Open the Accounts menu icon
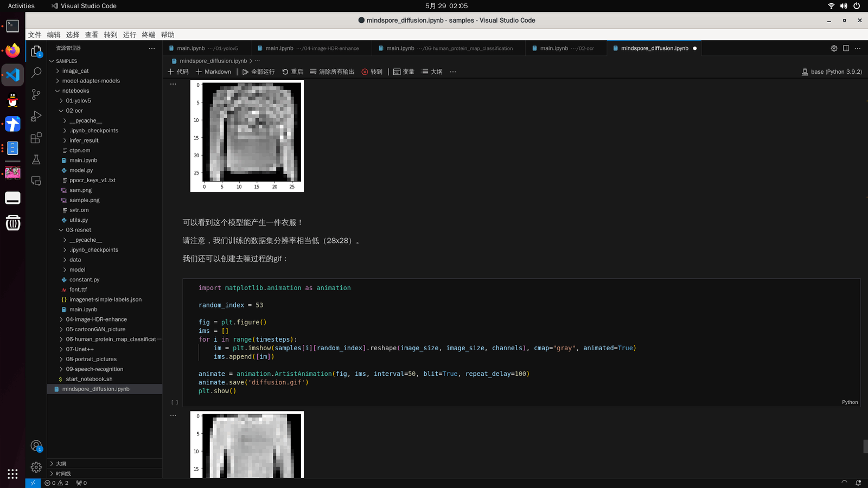The width and height of the screenshot is (868, 488). tap(36, 446)
